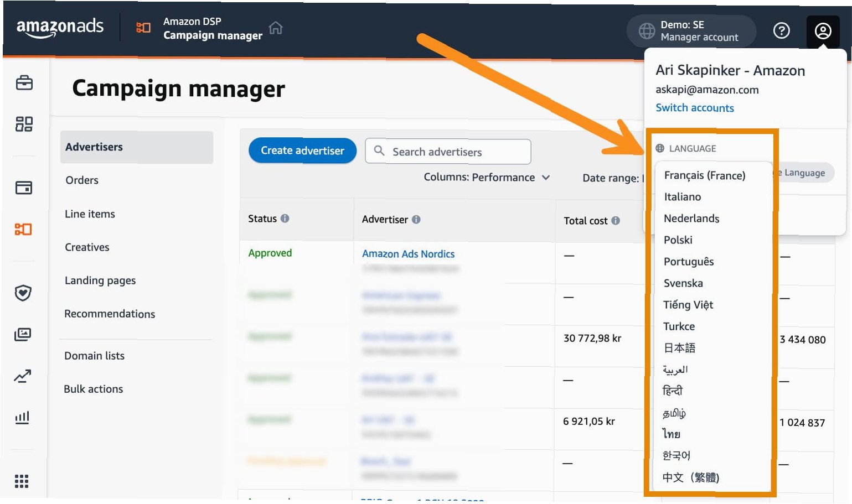Viewport: 852px width, 504px height.
Task: Click the Advertiser column info icon
Action: point(416,220)
